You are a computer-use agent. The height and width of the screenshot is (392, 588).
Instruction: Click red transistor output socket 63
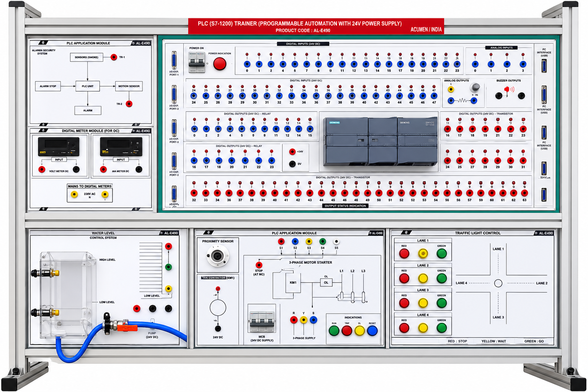[524, 193]
